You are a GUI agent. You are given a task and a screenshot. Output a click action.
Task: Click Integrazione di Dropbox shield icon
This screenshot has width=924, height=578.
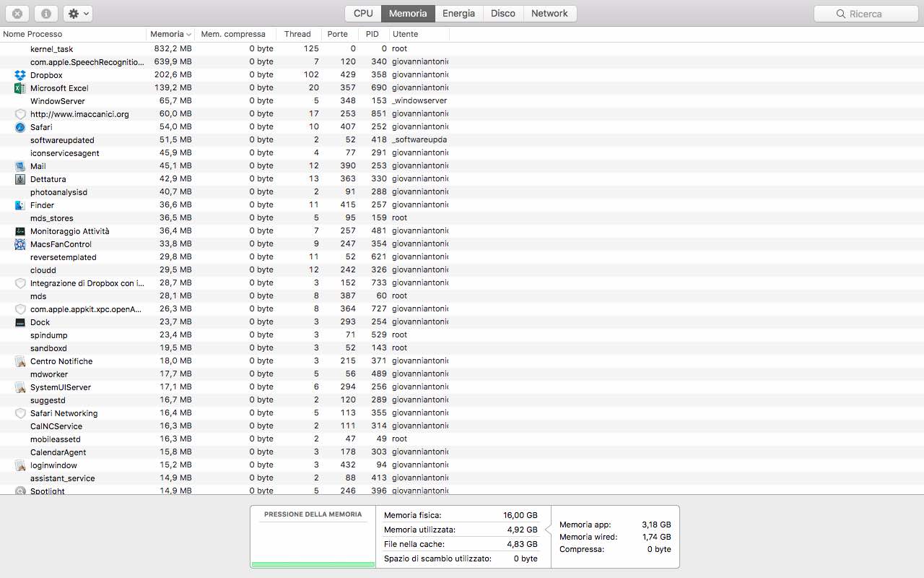(x=20, y=283)
